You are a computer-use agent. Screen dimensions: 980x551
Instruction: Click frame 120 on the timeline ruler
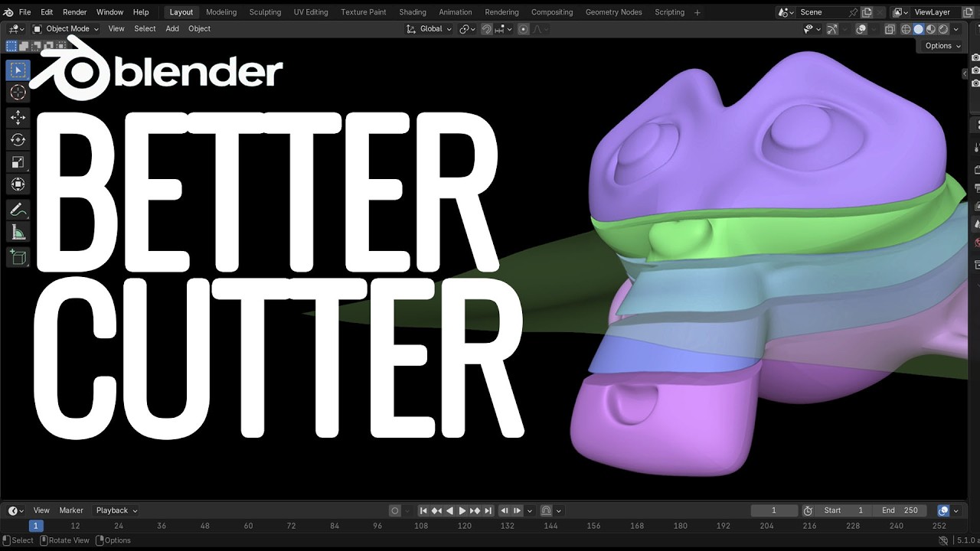[464, 526]
